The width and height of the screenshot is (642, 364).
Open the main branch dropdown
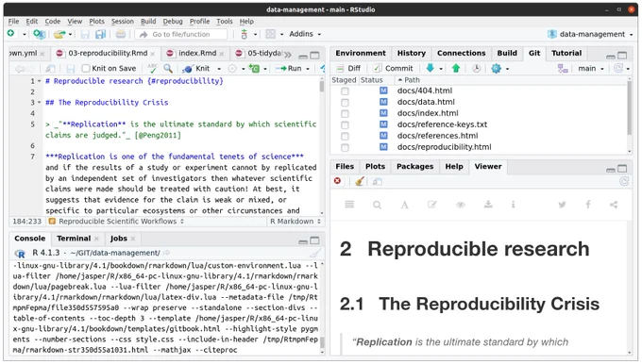point(591,68)
